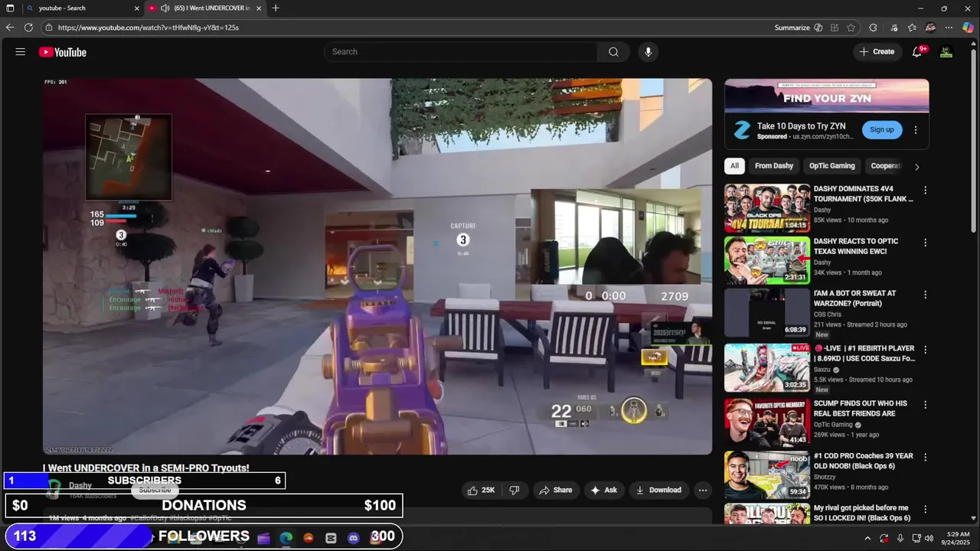This screenshot has width=980, height=551.
Task: Click the video player area
Action: coord(377,266)
